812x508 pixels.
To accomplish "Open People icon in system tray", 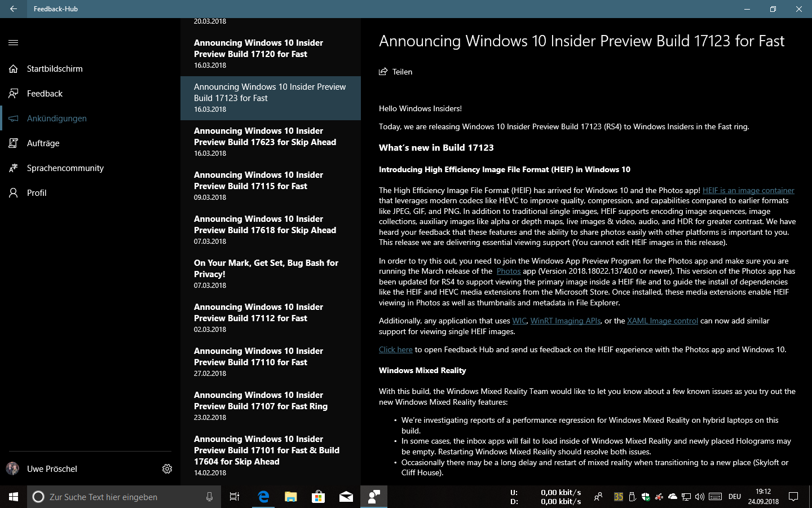I will coord(598,497).
